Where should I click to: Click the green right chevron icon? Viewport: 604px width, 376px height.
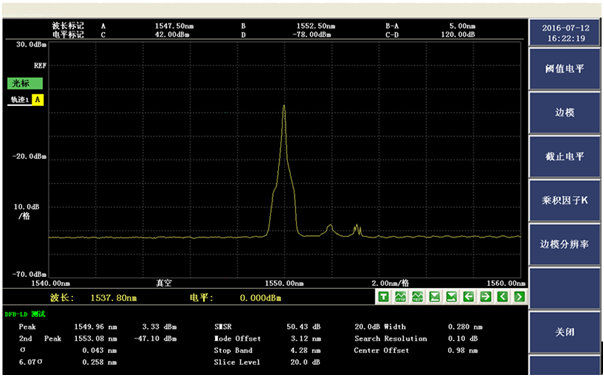[520, 297]
